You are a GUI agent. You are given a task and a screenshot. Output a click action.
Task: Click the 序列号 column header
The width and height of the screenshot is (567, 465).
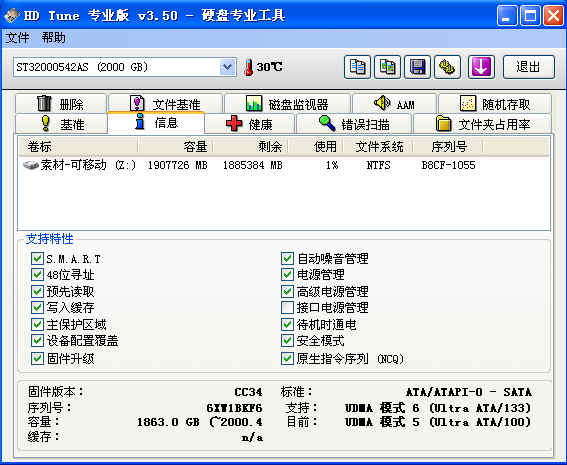(x=448, y=146)
